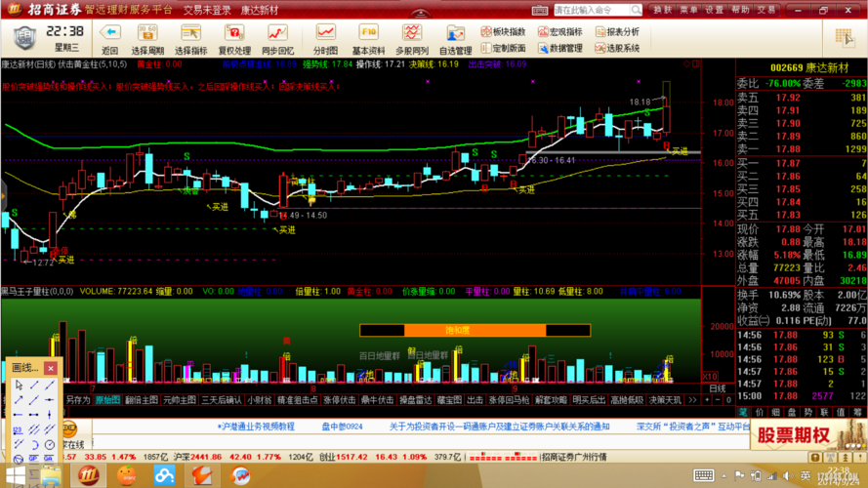868x488 pixels.
Task: Open the 菜单 menu
Action: click(688, 10)
